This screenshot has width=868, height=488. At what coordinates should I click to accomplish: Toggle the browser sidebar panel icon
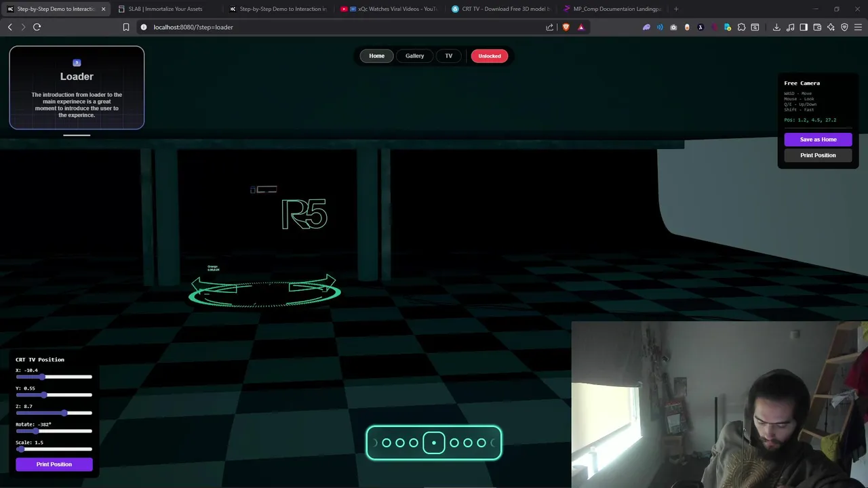[x=804, y=27]
